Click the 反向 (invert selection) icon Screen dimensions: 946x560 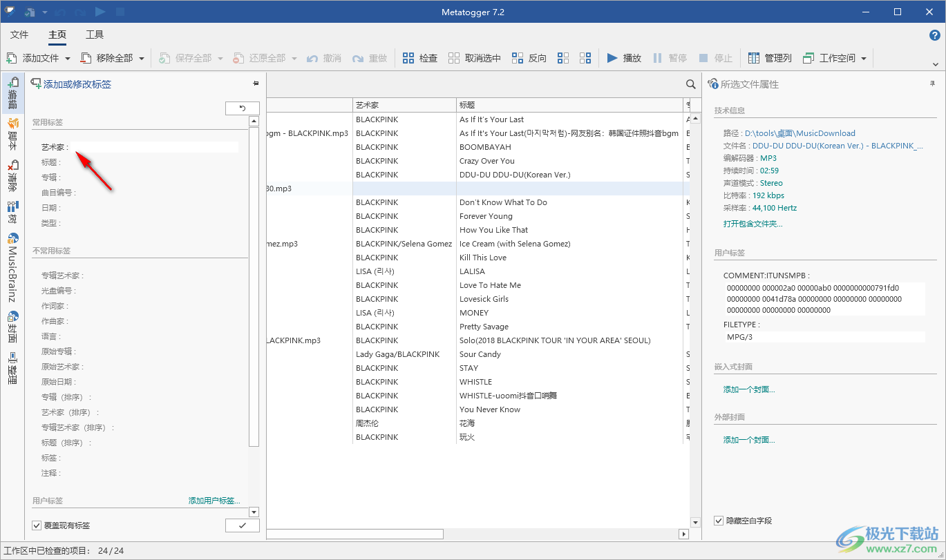pyautogui.click(x=518, y=58)
